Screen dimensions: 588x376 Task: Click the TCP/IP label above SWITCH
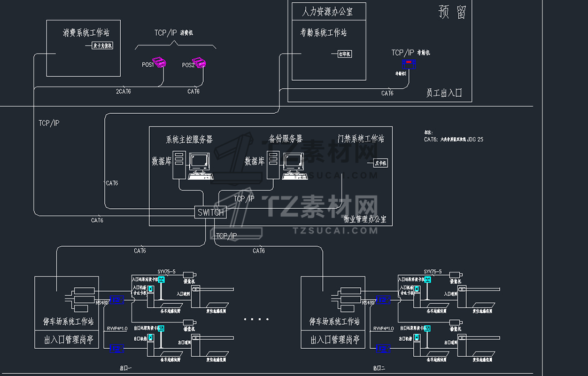244,199
